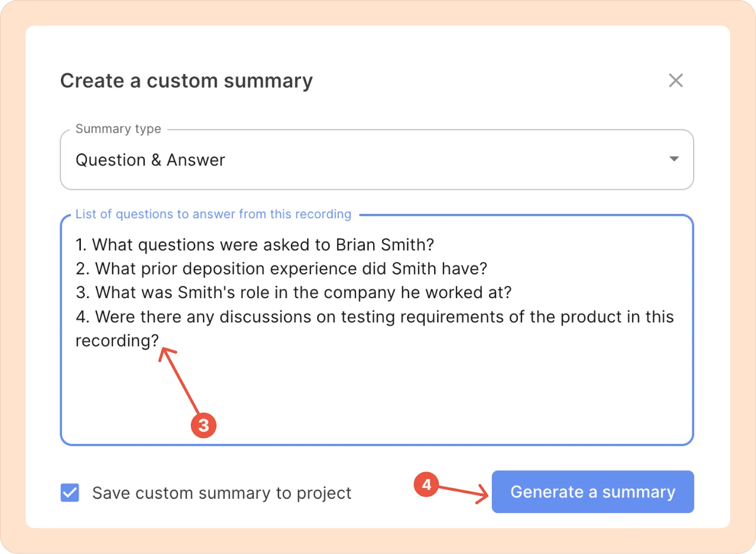Screen dimensions: 756x554
Task: Click the "Save custom summary to project" label
Action: [x=222, y=493]
